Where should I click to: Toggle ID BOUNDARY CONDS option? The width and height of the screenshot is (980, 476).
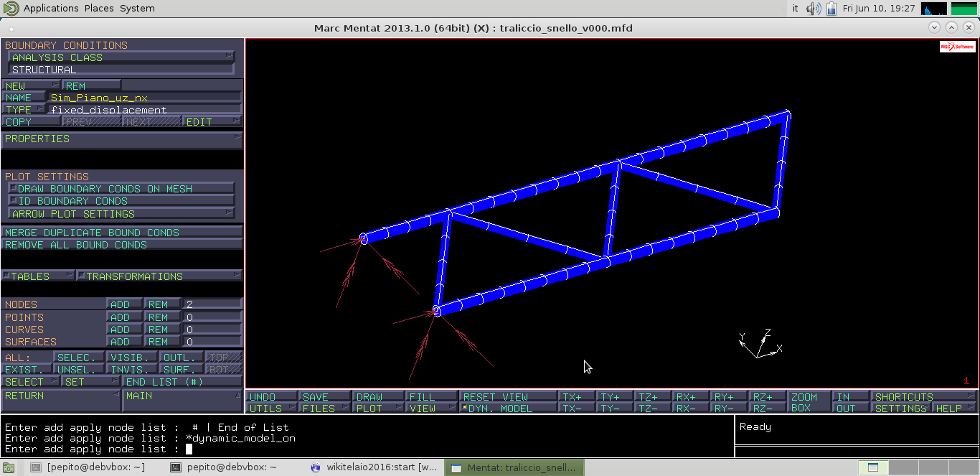(121, 201)
